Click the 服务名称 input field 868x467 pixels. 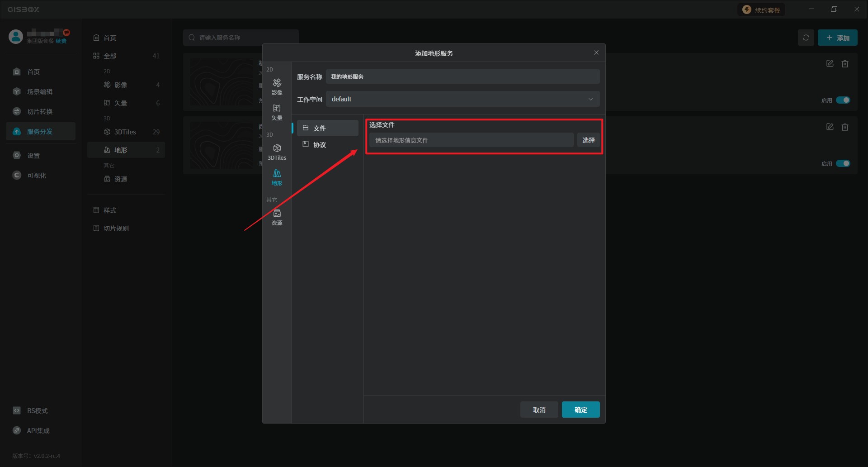(x=462, y=77)
